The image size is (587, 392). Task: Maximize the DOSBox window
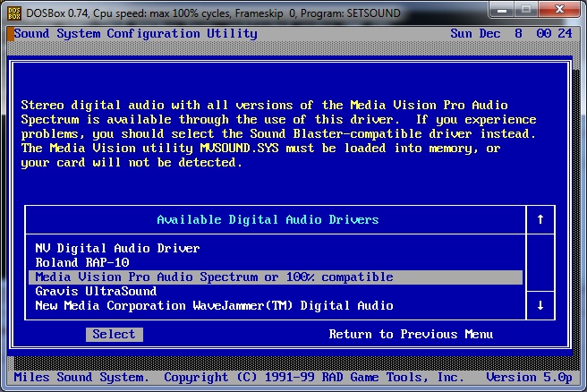coord(526,10)
